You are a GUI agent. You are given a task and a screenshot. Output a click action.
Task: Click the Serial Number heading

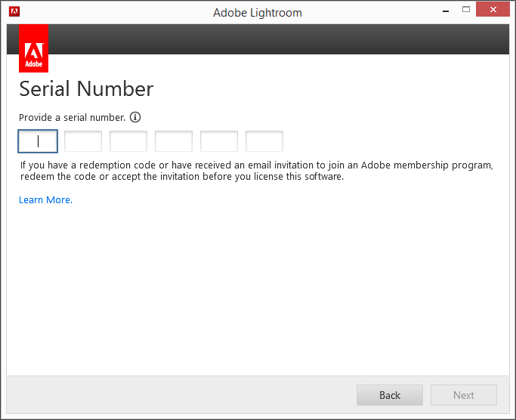pos(86,89)
